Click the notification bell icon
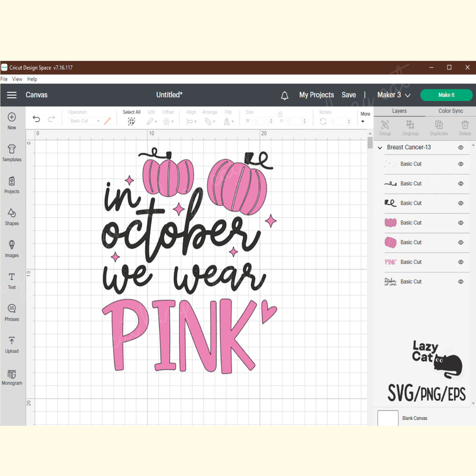This screenshot has height=476, width=476. click(x=285, y=95)
